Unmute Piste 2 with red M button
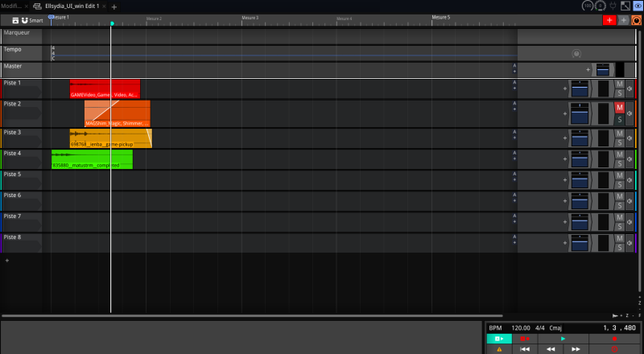644x354 pixels. coord(619,108)
